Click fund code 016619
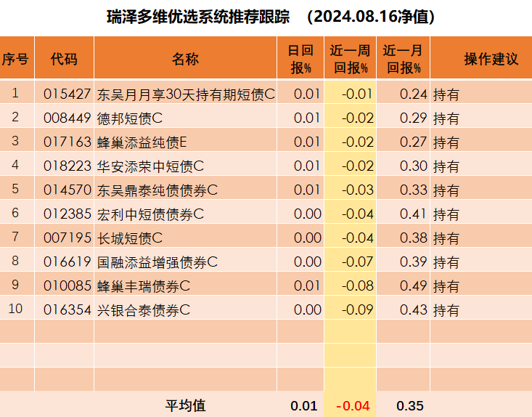This screenshot has height=417, width=532. pyautogui.click(x=67, y=262)
